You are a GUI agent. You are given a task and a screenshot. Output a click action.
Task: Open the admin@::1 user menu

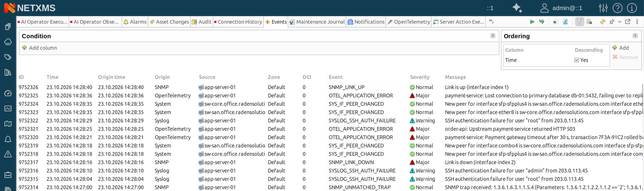click(x=561, y=8)
